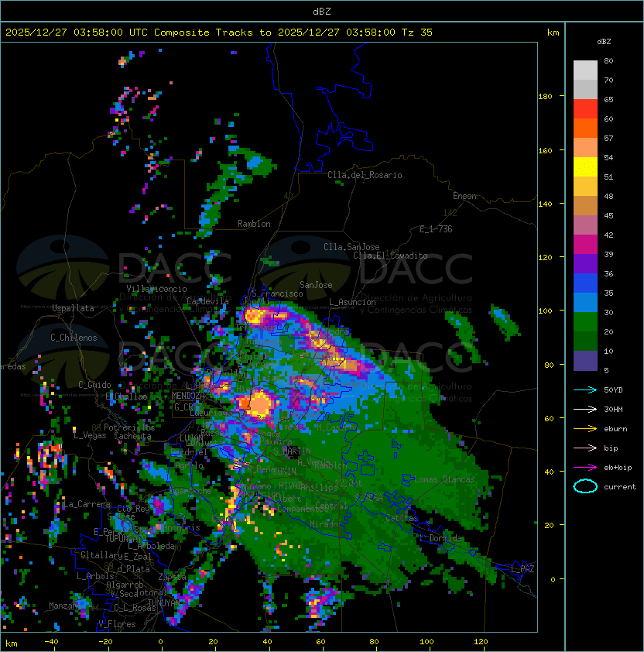Click the 'Uspallata' place label
Viewport: 644px width, 652px height.
[73, 308]
